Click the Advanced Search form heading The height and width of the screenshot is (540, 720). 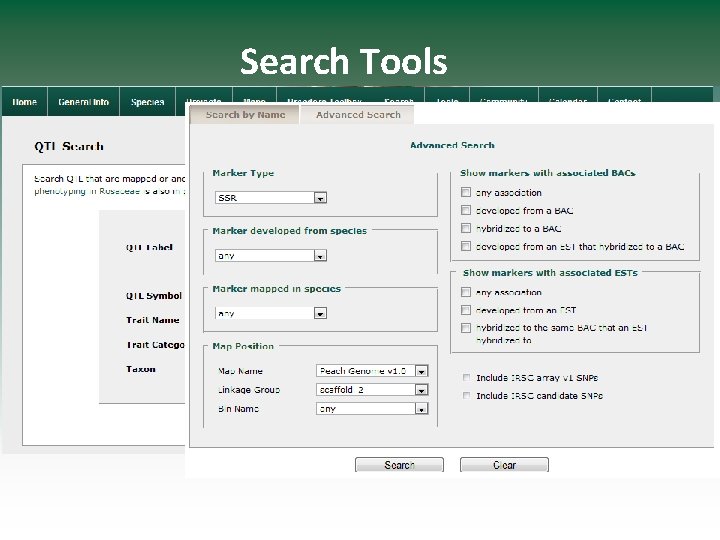452,145
